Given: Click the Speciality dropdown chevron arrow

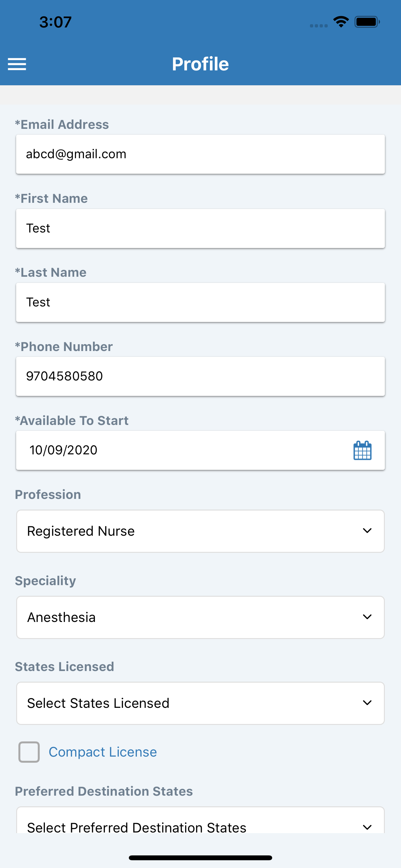Looking at the screenshot, I should click(x=367, y=617).
